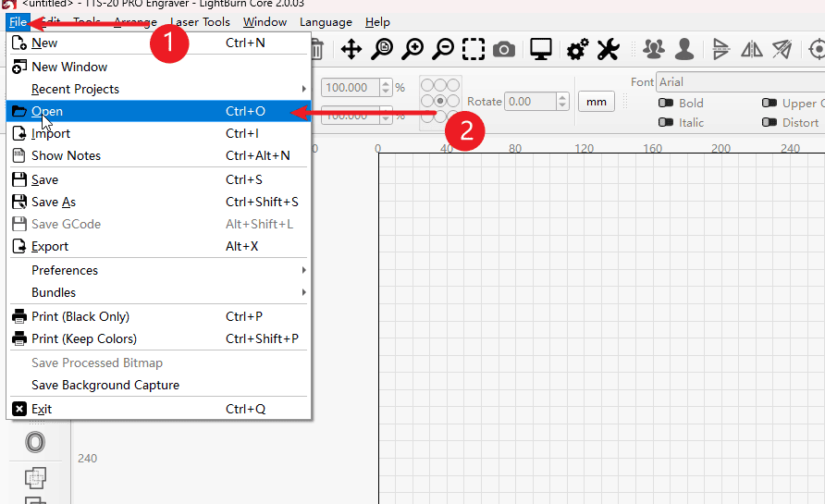Toggle the Italic font switch
The width and height of the screenshot is (825, 504).
tap(665, 122)
